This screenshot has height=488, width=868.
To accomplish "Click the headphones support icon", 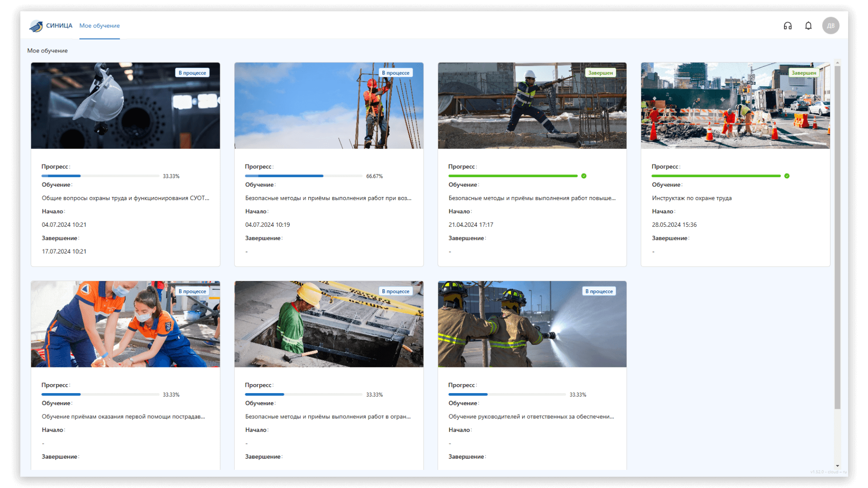I will click(x=788, y=26).
